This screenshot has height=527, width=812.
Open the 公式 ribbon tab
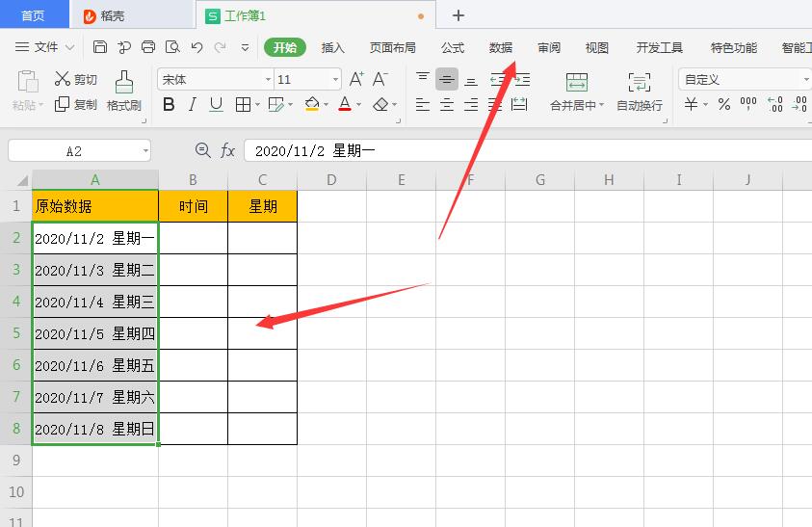click(453, 47)
